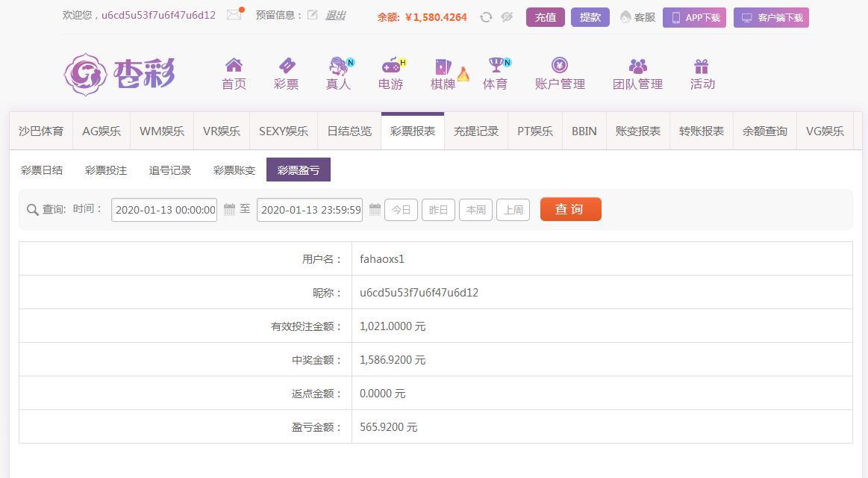
Task: Click the 充值 recharge button
Action: [545, 17]
